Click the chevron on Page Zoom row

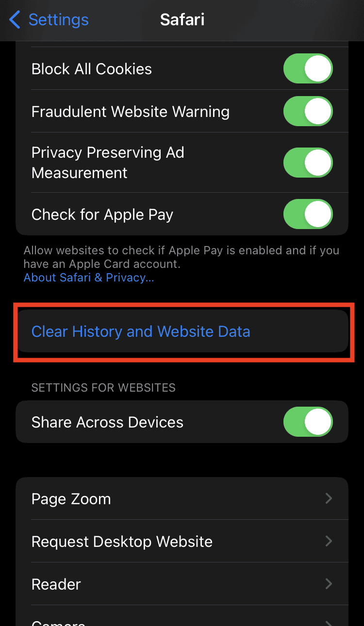329,498
